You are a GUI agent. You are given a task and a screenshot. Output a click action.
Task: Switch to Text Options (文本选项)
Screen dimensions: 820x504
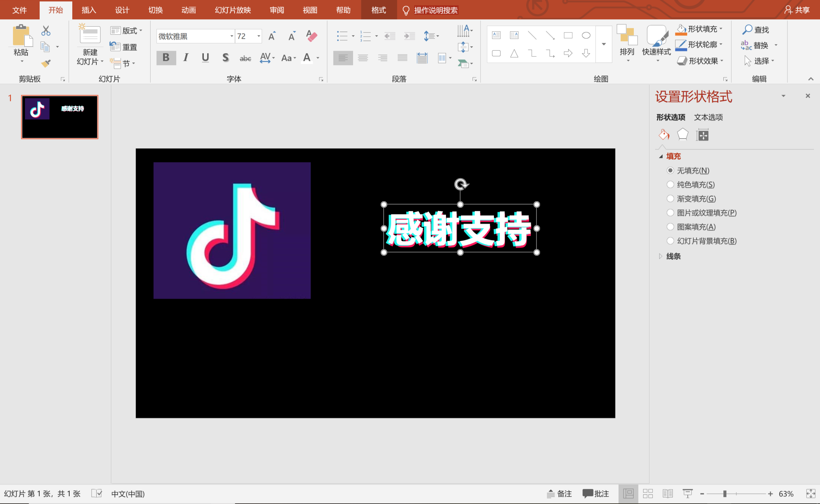tap(708, 117)
